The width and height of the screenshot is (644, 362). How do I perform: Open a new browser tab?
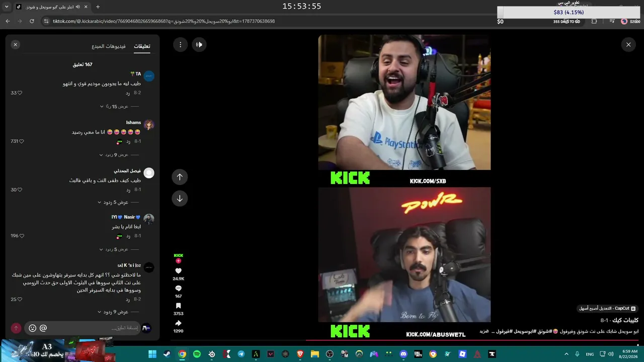(98, 7)
